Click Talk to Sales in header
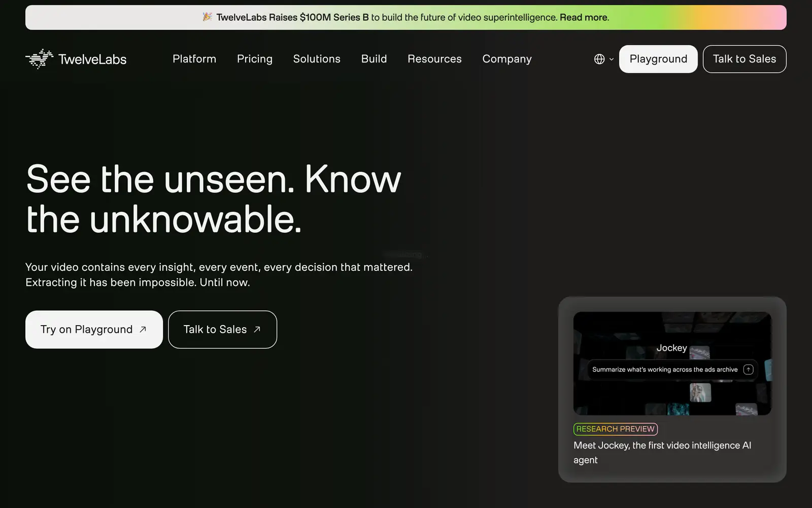The height and width of the screenshot is (508, 812). [745, 59]
